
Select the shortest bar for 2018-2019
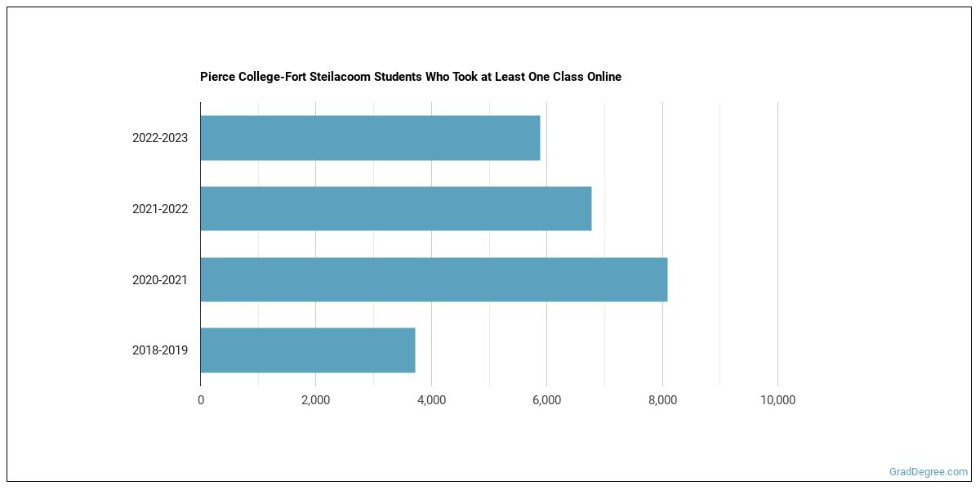[x=308, y=350]
